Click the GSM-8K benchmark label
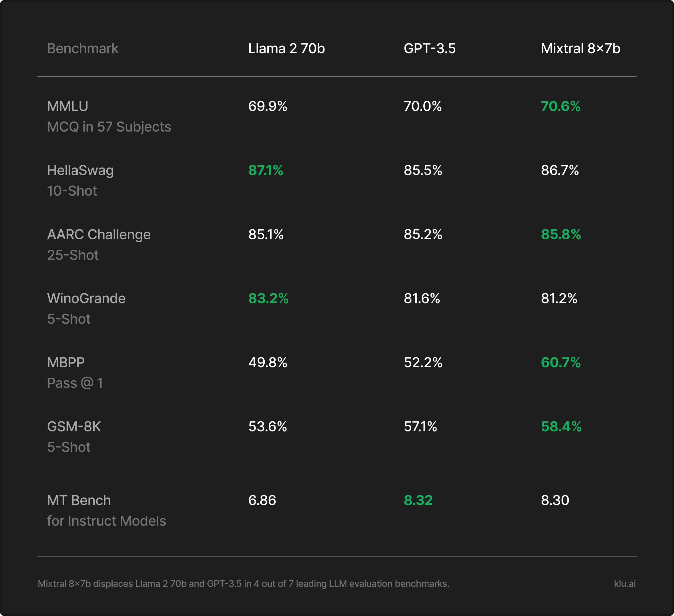This screenshot has height=616, width=674. 74,427
